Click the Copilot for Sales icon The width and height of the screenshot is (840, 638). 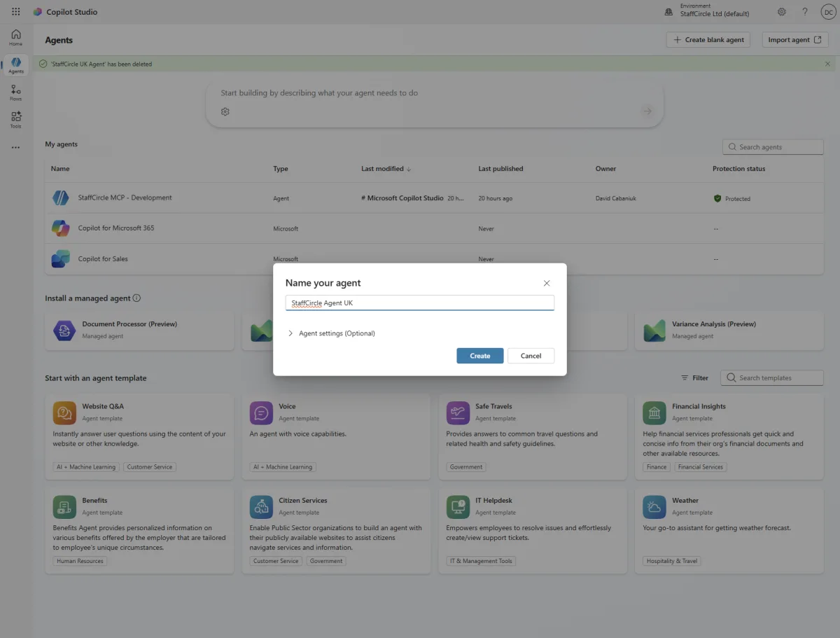click(x=61, y=258)
